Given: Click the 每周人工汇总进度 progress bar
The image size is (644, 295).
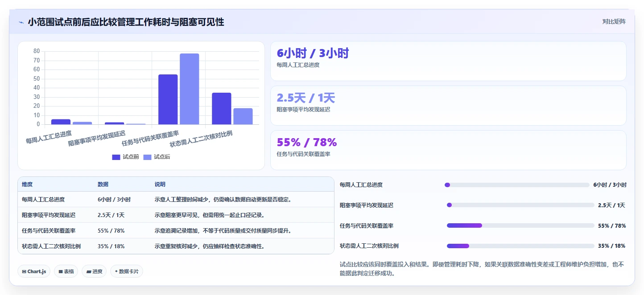Looking at the screenshot, I should coord(517,185).
